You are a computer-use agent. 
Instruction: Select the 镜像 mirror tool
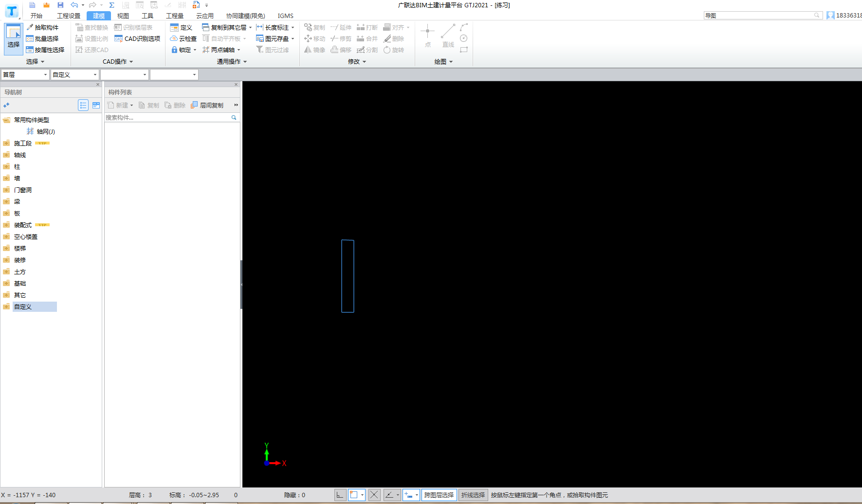[314, 50]
